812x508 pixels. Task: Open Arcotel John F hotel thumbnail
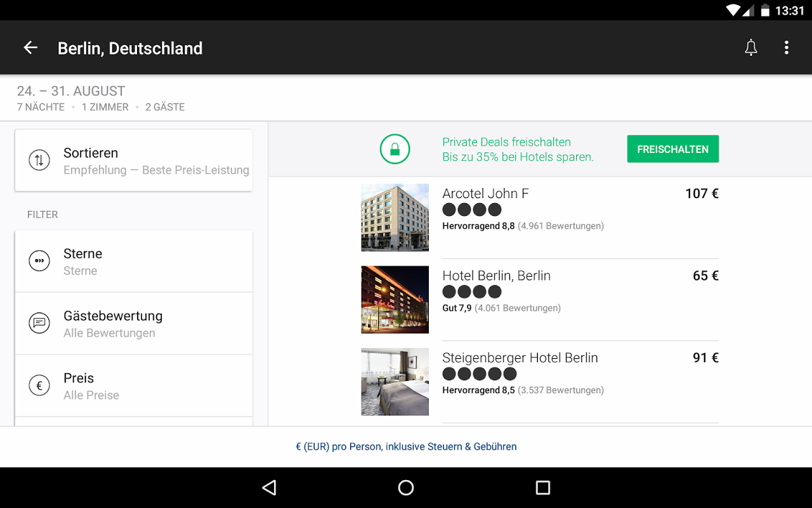tap(395, 217)
